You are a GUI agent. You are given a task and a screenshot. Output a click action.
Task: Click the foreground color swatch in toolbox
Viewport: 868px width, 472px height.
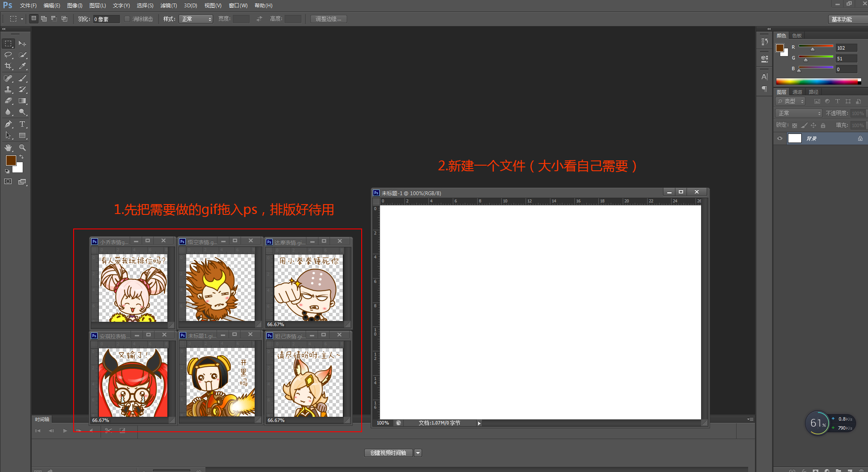(11, 160)
